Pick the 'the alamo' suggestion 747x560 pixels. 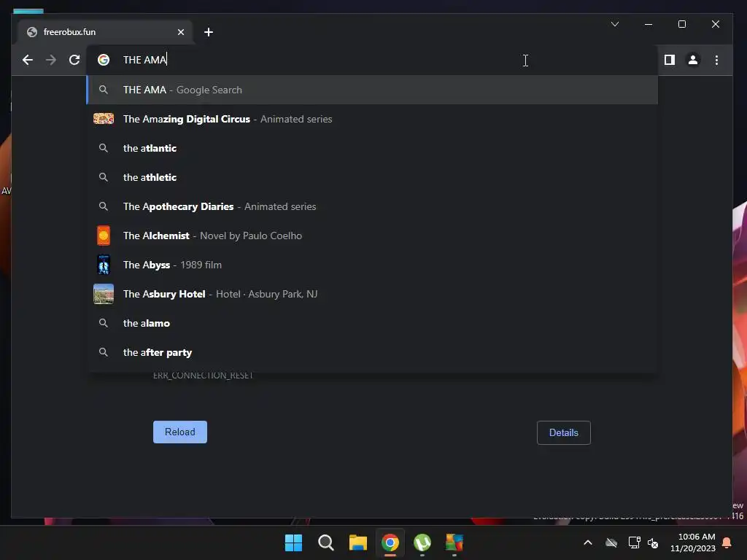pos(372,323)
